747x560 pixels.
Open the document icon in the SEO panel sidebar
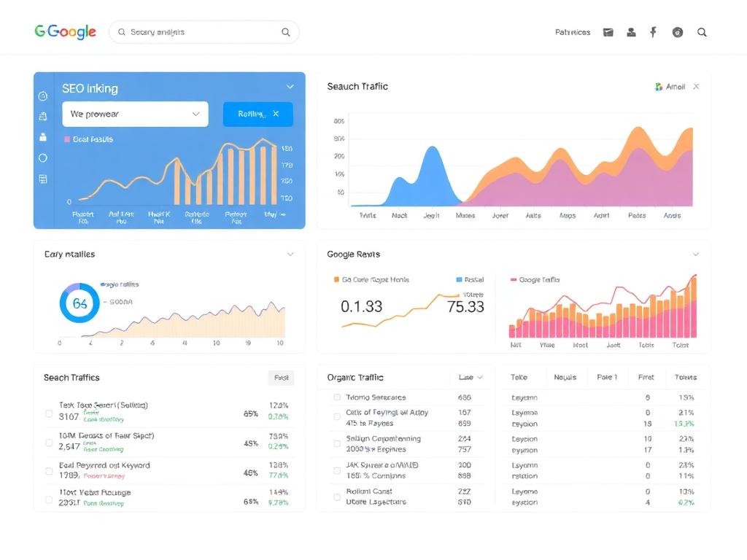click(43, 116)
